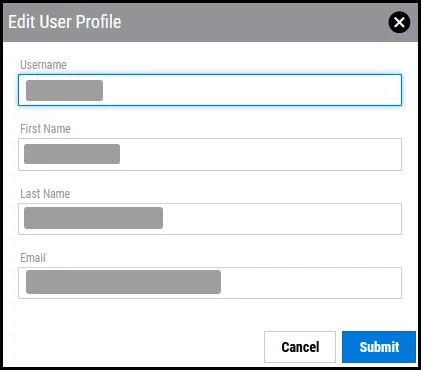Select the redacted first name value
The width and height of the screenshot is (421, 370).
[72, 154]
